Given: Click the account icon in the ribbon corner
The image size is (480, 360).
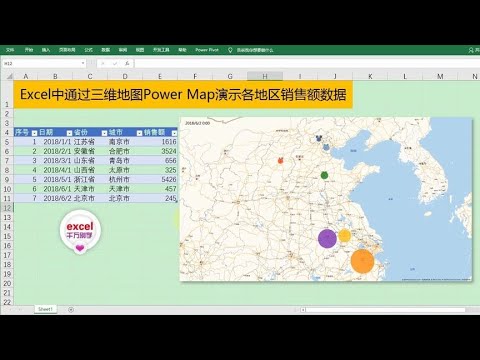Looking at the screenshot, I should pos(471,50).
